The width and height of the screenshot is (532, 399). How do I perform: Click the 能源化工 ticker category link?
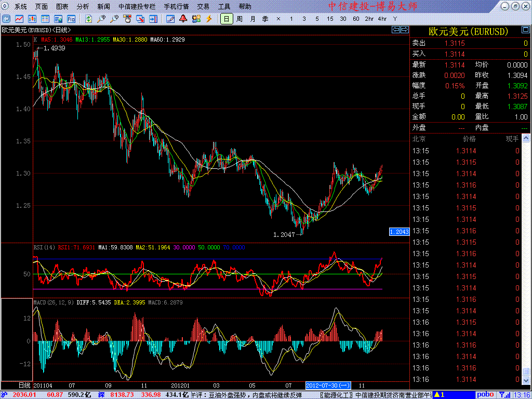[337, 395]
